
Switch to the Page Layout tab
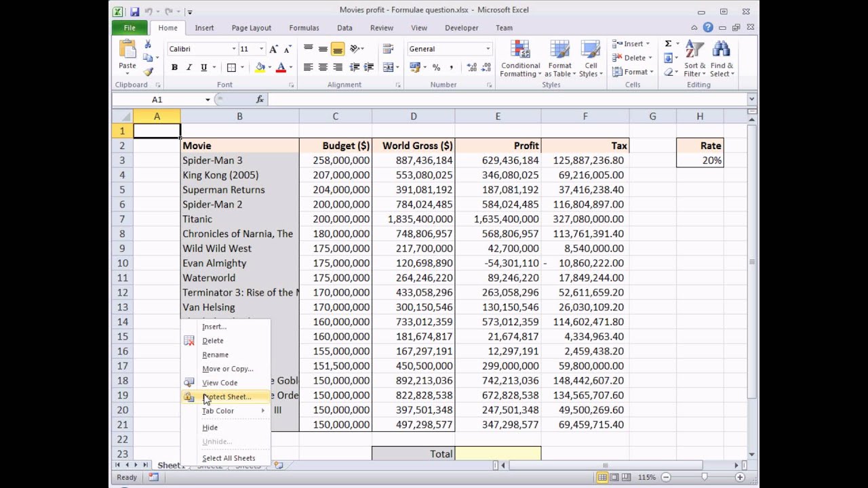click(252, 28)
